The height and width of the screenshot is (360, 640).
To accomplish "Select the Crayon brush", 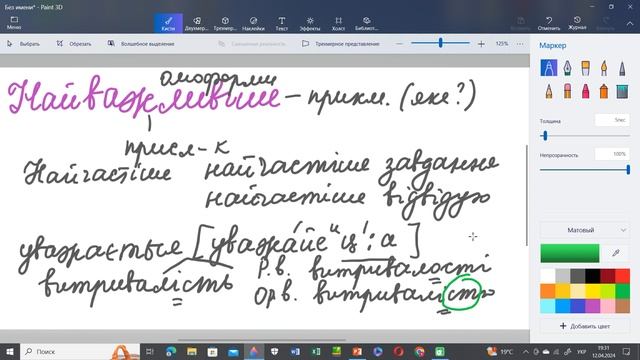I will coord(585,91).
